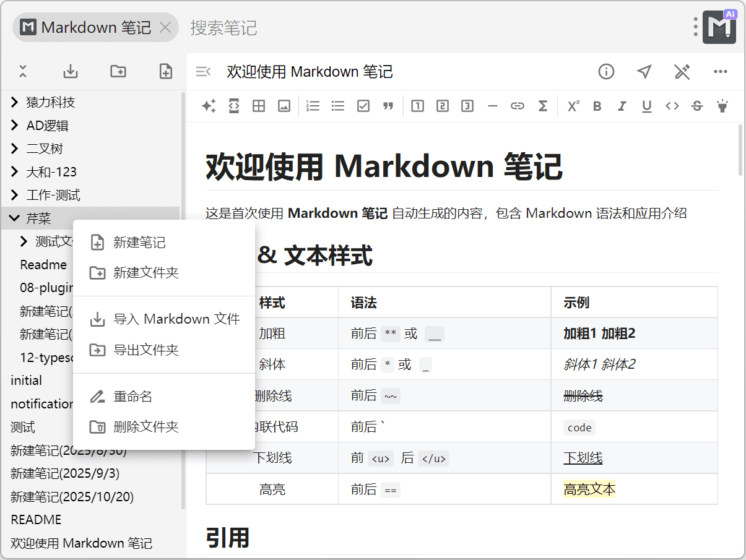Choose 新建笔记 from the context menu
This screenshot has height=560, width=746.
(139, 243)
